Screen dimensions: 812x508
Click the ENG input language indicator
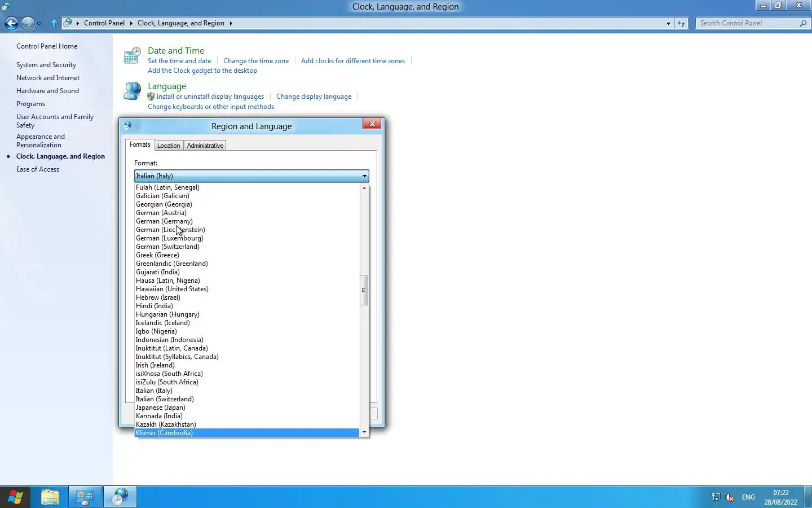click(x=748, y=497)
